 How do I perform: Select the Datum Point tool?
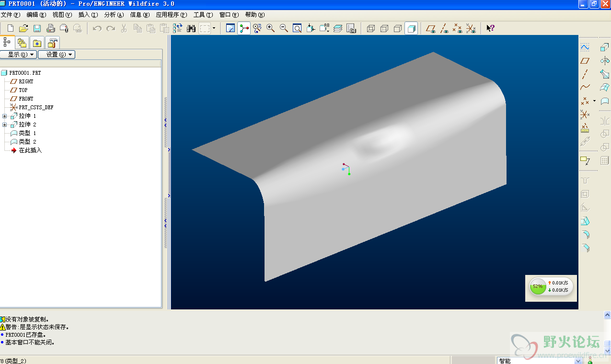click(585, 101)
